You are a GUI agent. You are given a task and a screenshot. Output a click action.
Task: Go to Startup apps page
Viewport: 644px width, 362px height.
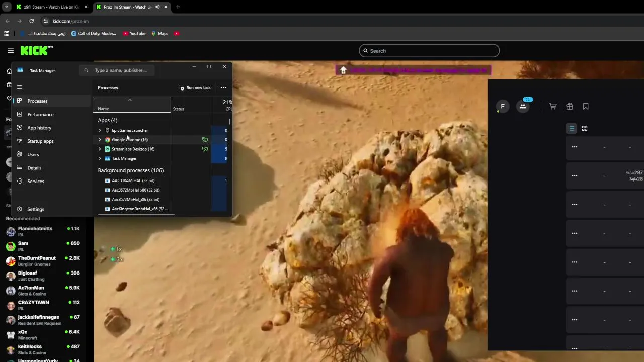51,141
